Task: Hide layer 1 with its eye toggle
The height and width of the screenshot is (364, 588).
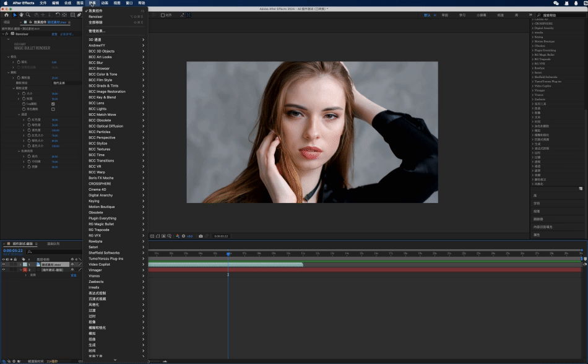Action: [3, 264]
